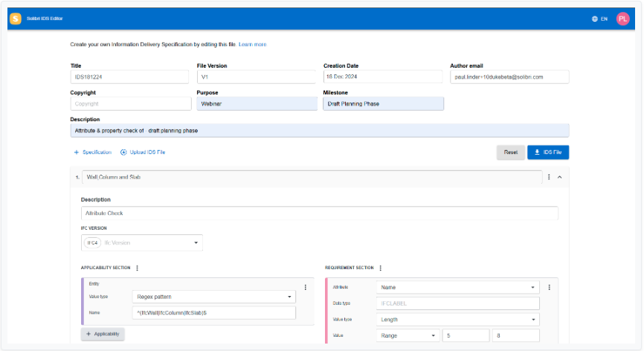Open the Requirement Section options menu
The width and height of the screenshot is (644, 351).
(x=380, y=268)
